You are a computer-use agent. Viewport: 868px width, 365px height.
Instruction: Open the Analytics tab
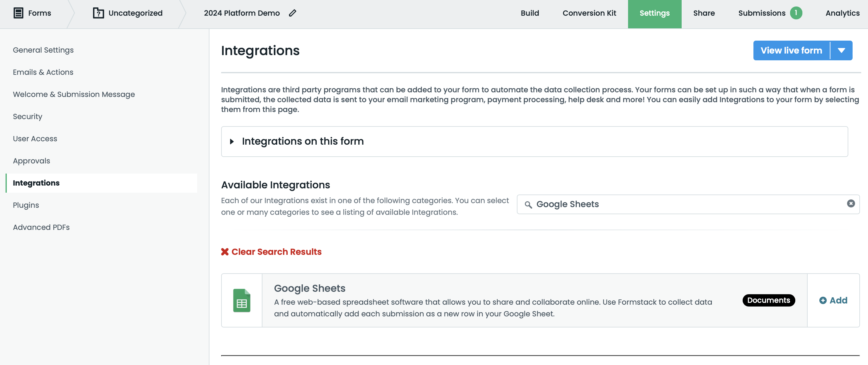point(842,13)
